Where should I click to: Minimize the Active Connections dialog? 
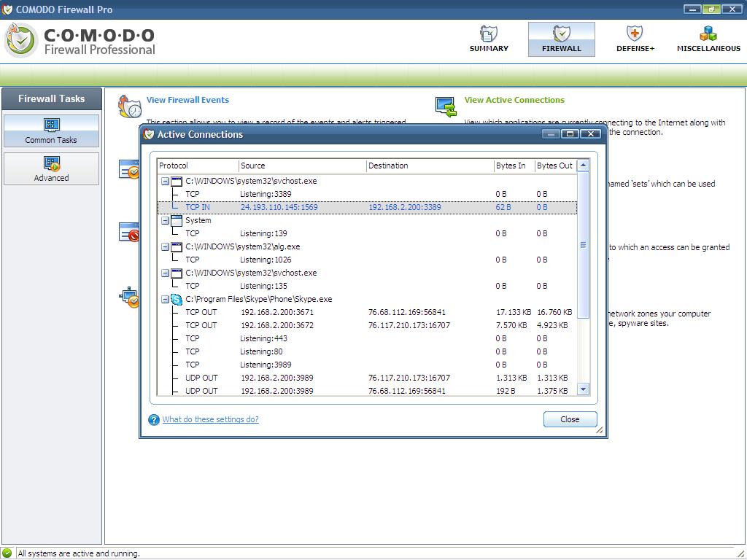(551, 134)
